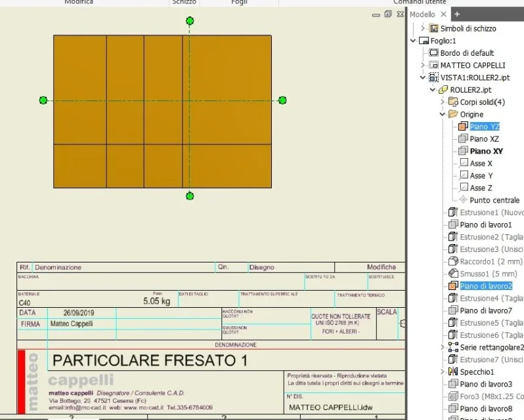Open the Modifica ribbon panel label

[x=79, y=2]
